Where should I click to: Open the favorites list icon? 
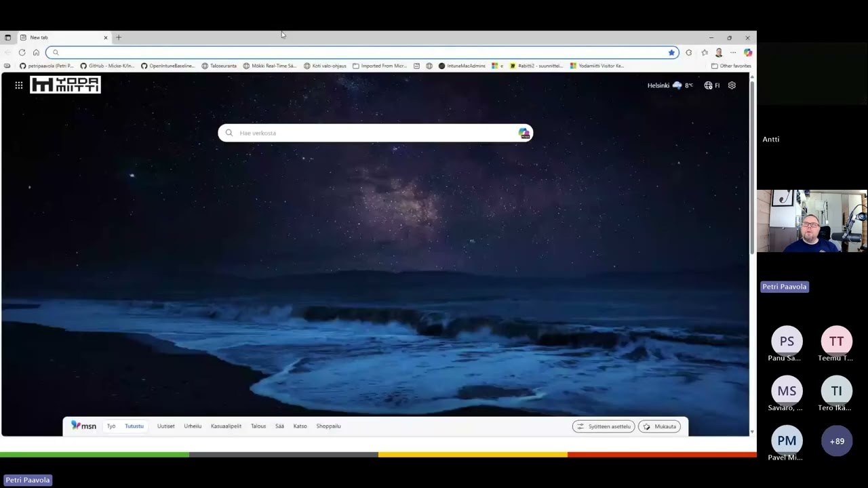[x=705, y=52]
